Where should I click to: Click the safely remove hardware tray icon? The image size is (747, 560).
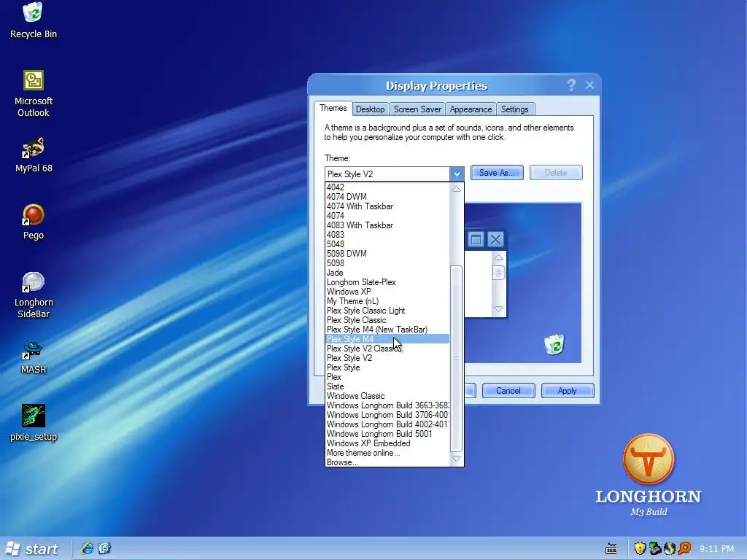(654, 549)
